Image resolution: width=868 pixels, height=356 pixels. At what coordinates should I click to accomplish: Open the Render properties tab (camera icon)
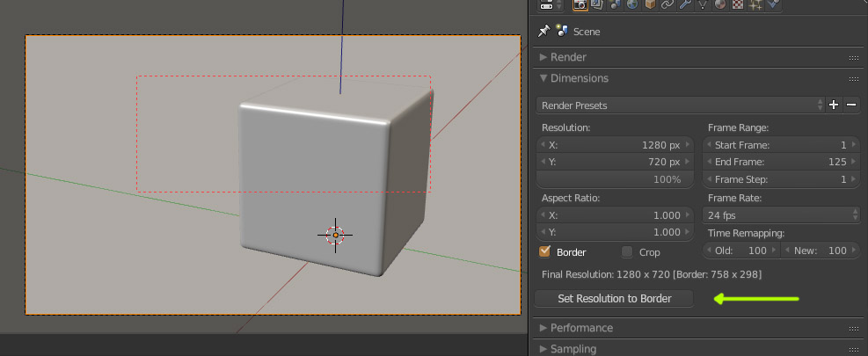pos(580,4)
